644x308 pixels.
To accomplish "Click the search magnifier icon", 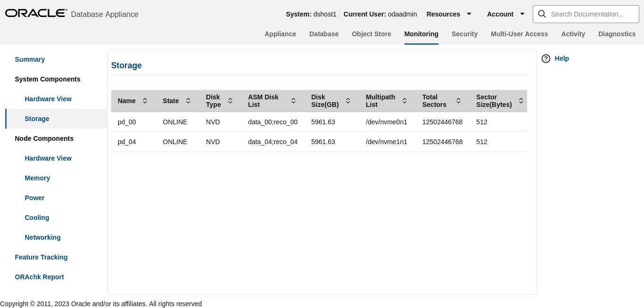I will [x=542, y=14].
